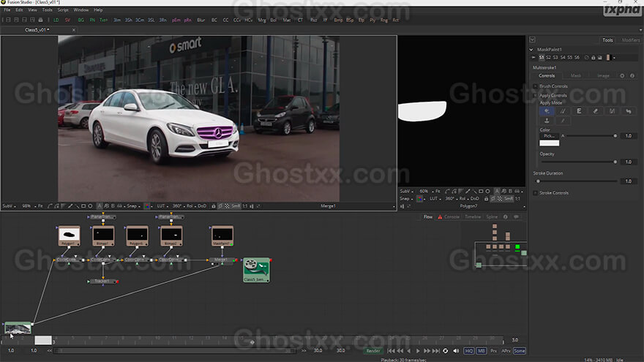Expand Stroke Controls section

tap(535, 193)
